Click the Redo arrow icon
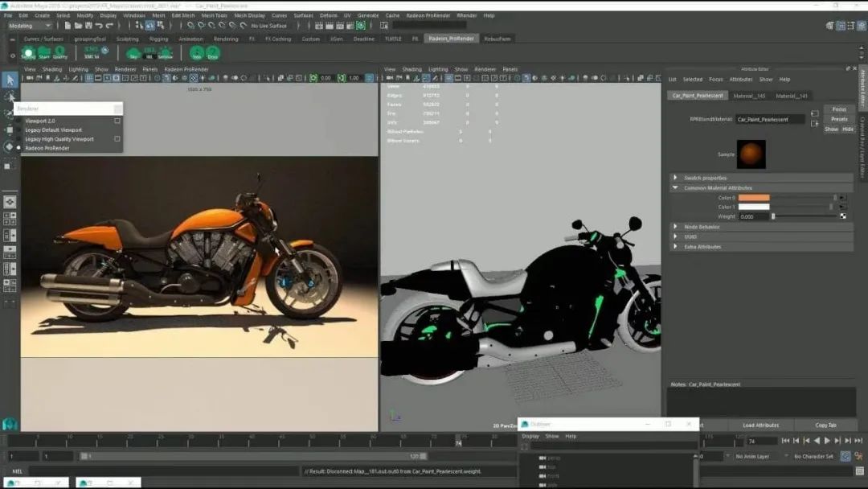868x489 pixels. tap(109, 26)
